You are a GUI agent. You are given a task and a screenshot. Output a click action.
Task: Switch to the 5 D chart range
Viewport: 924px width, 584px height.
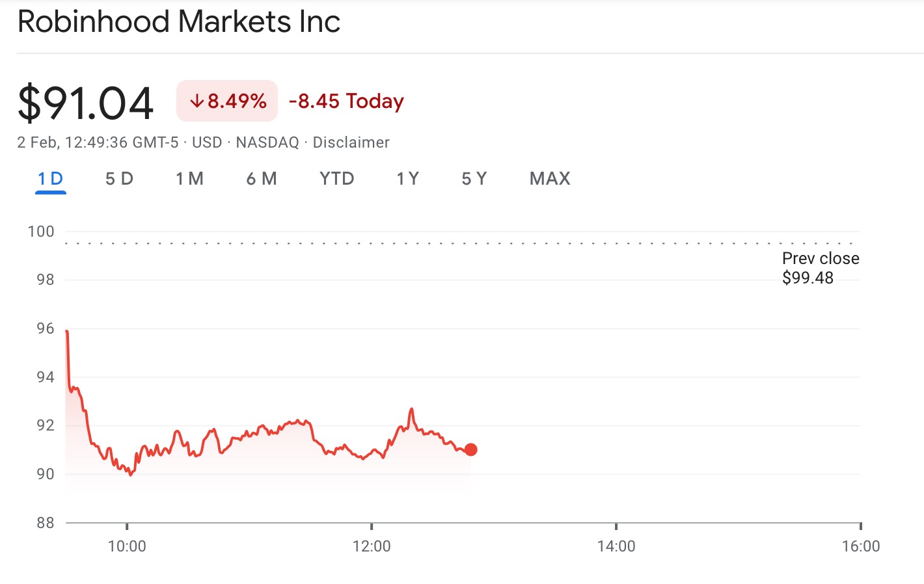click(x=119, y=179)
